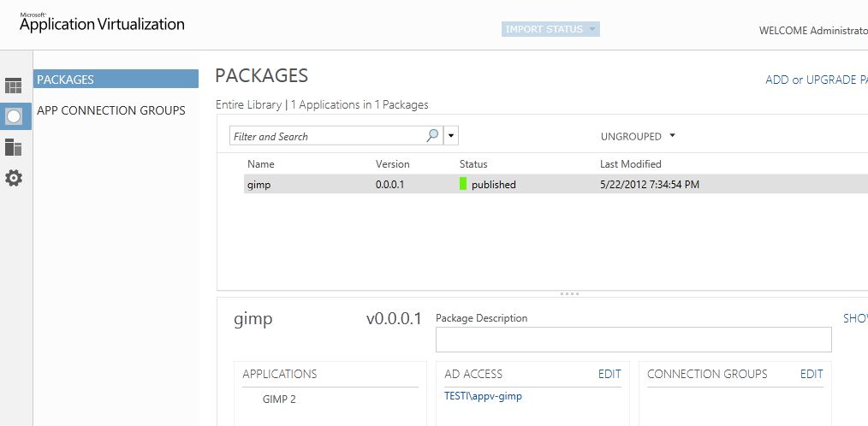Open the IMPORT STATUS dropdown

[550, 29]
